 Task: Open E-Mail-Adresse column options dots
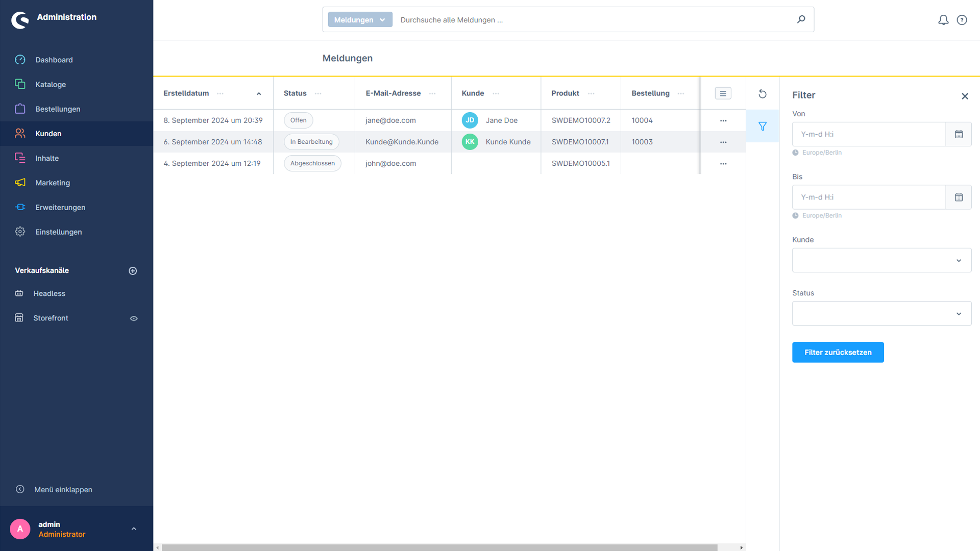tap(432, 93)
